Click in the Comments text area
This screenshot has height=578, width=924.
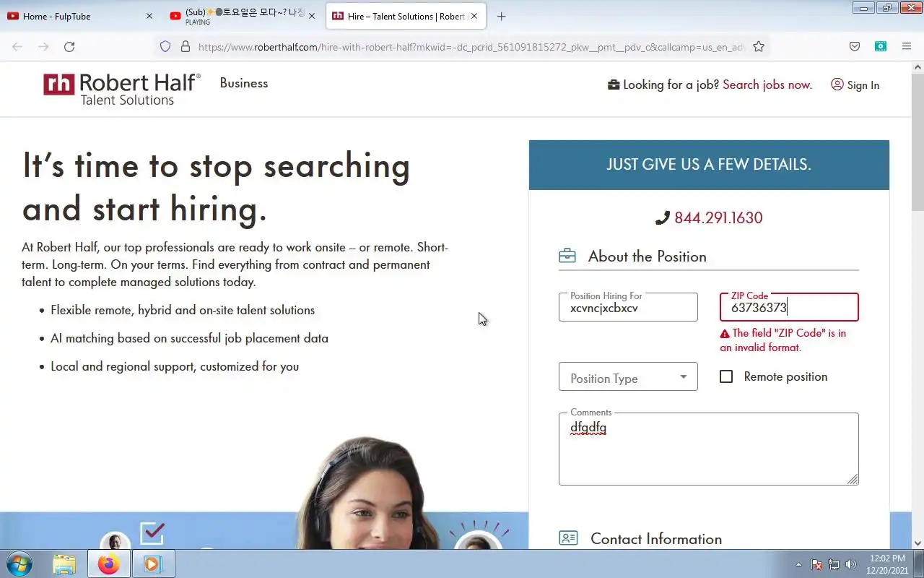708,449
